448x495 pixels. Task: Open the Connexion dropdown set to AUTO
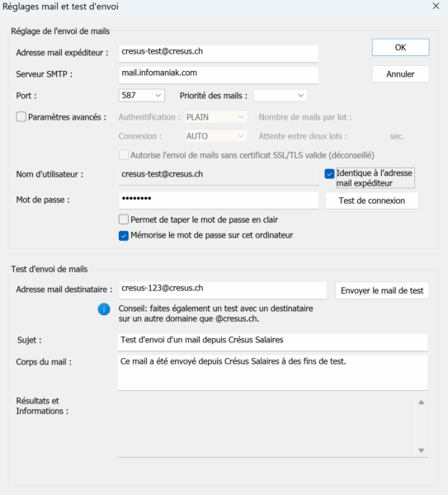coord(216,136)
